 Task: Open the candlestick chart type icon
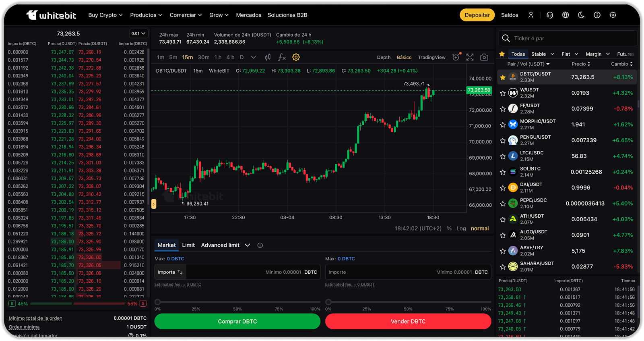pyautogui.click(x=268, y=57)
